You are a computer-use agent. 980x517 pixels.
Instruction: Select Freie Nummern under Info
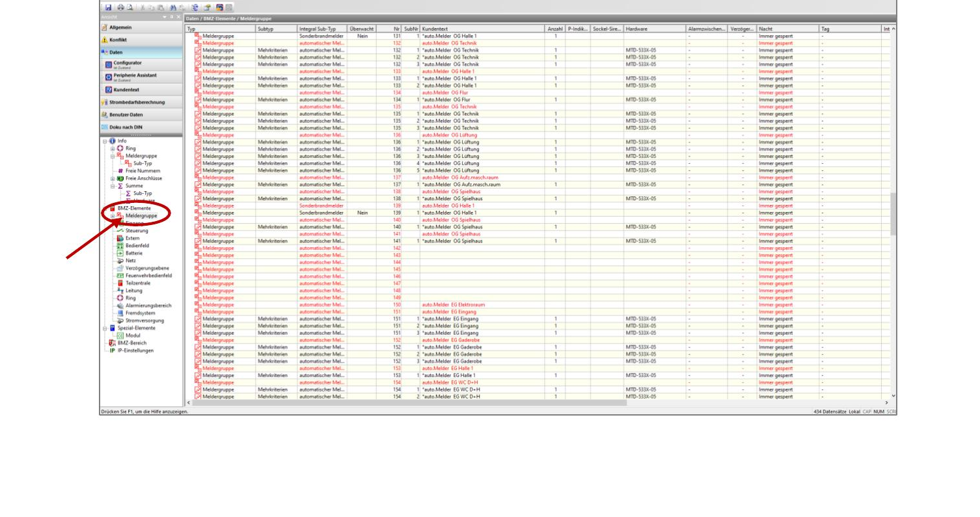coord(139,170)
